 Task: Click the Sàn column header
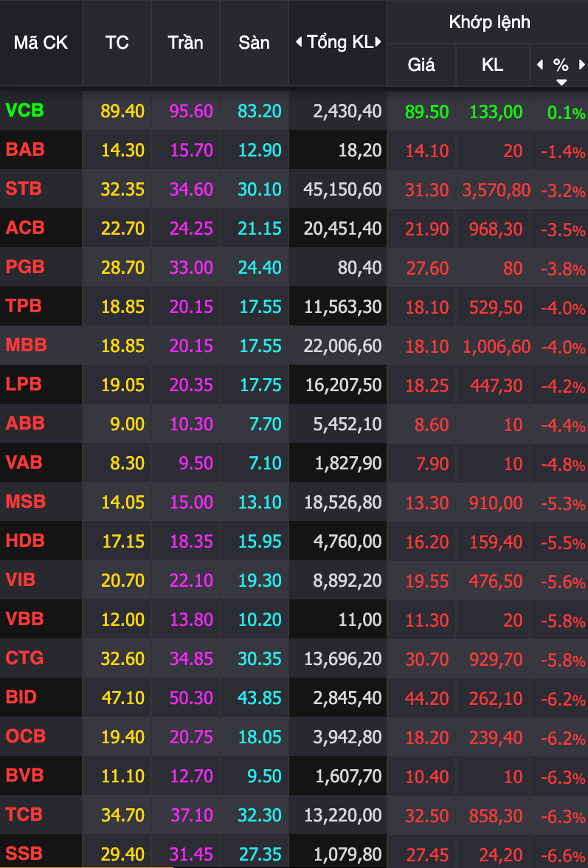(x=254, y=42)
